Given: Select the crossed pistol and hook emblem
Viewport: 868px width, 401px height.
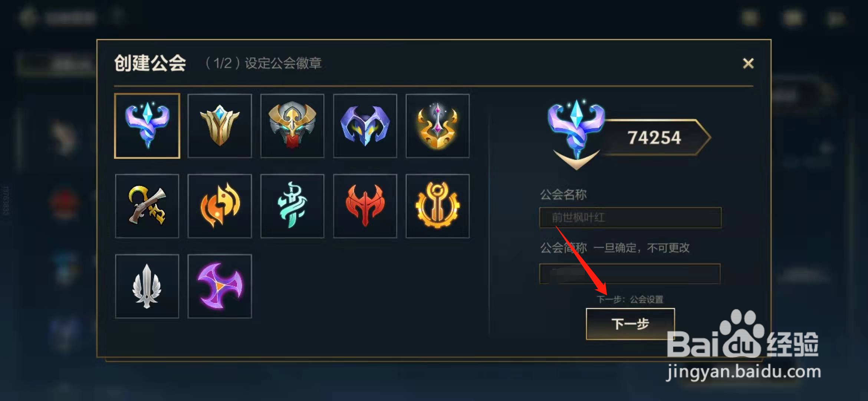Looking at the screenshot, I should [147, 206].
